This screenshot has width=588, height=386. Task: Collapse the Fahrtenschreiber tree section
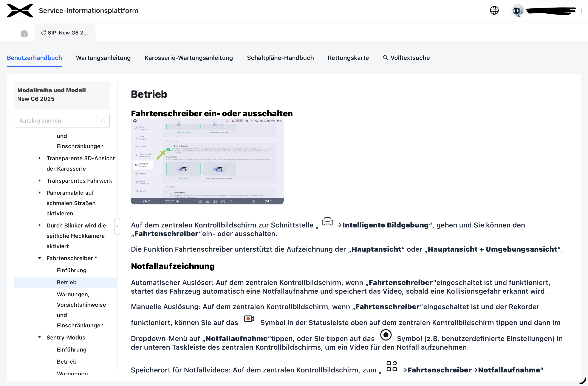click(40, 258)
